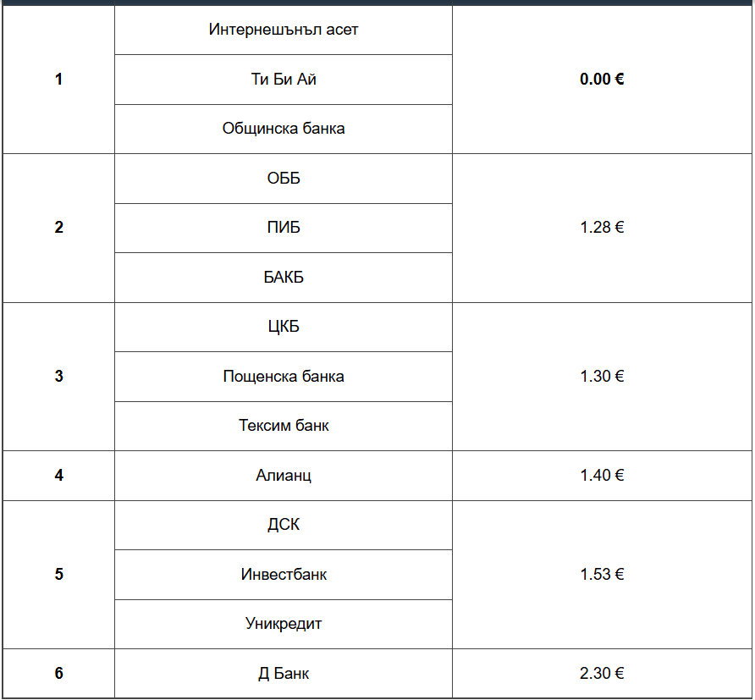Click the Интернешънъл асет cell
The width and height of the screenshot is (755, 700).
coord(284,30)
